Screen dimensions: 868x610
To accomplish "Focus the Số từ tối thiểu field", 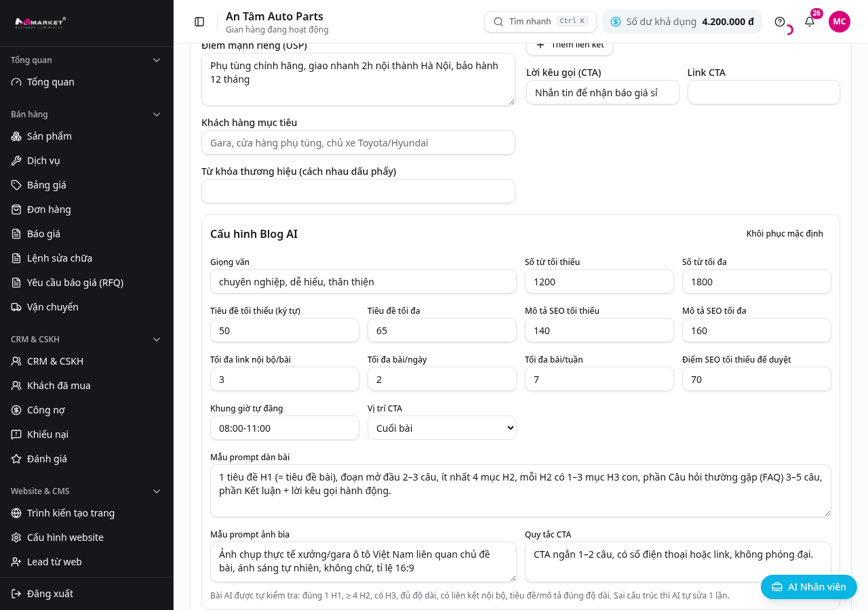I will 599,281.
